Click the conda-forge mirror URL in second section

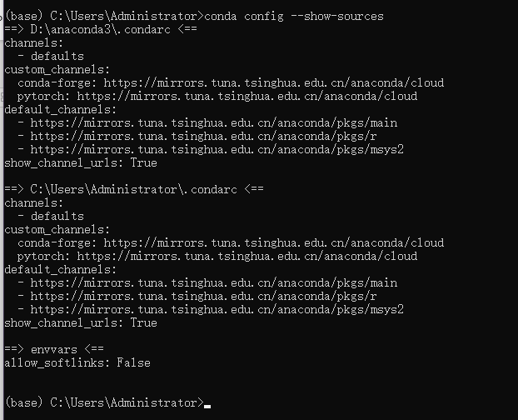273,242
